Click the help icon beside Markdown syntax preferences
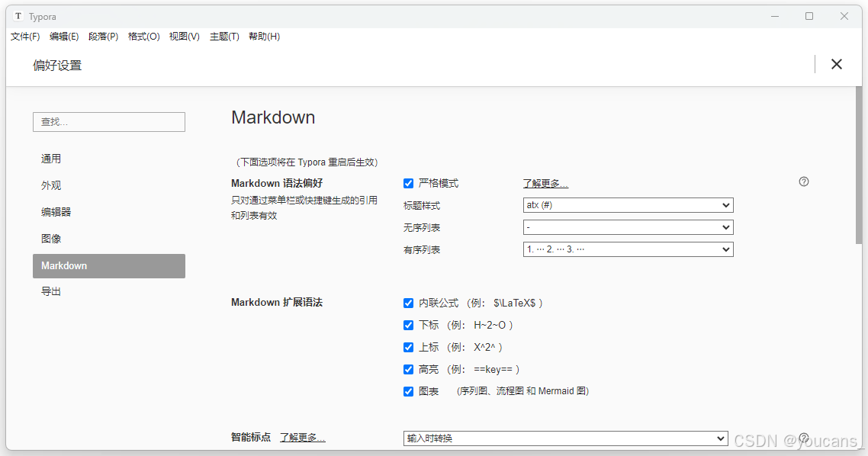This screenshot has height=456, width=868. tap(804, 181)
